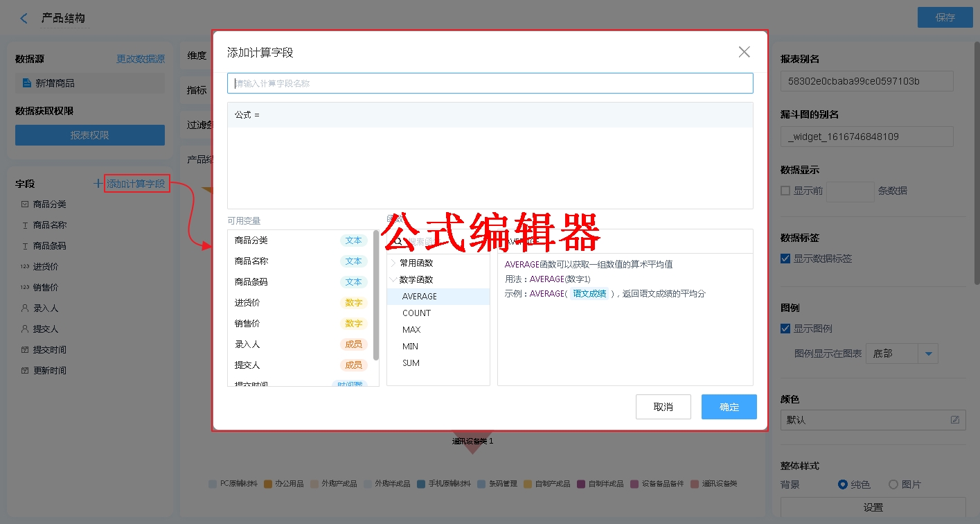Select the SUM function from the list

[411, 363]
